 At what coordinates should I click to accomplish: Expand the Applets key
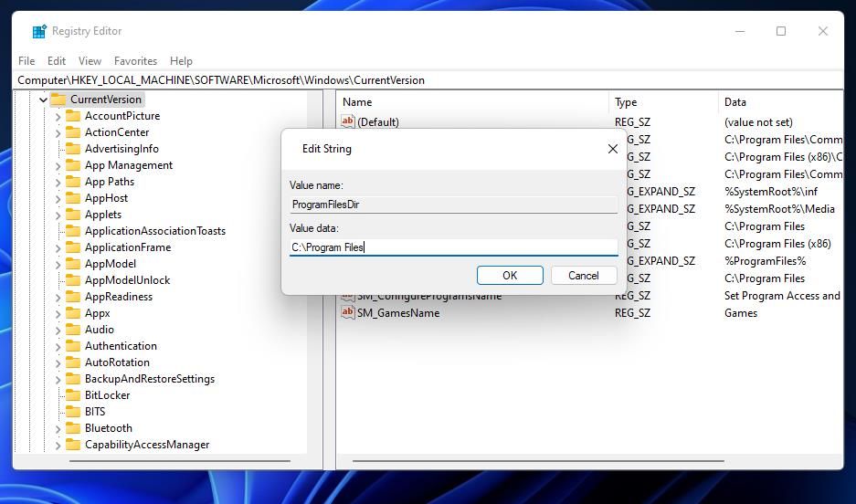[x=58, y=215]
